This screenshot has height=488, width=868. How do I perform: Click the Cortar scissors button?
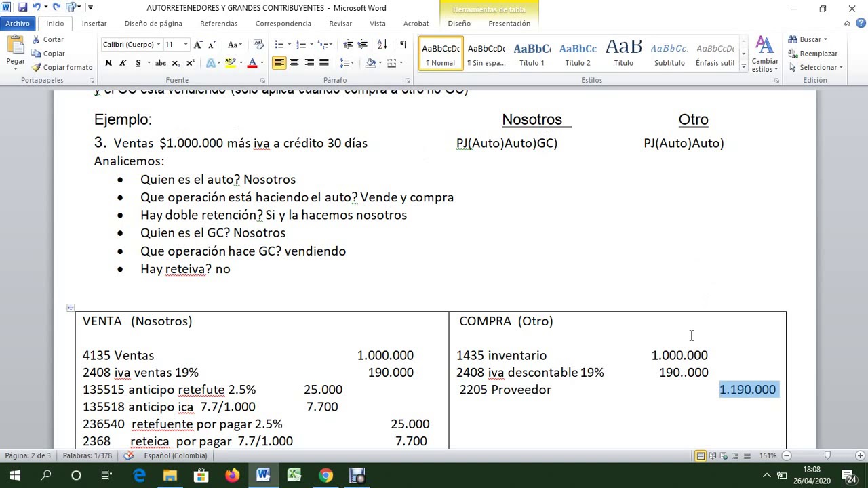(x=48, y=39)
